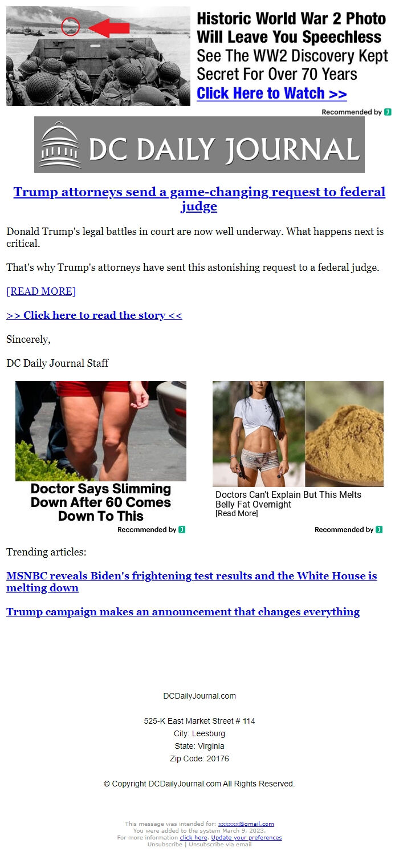Click the Capitol dome logo in the banner

point(60,145)
